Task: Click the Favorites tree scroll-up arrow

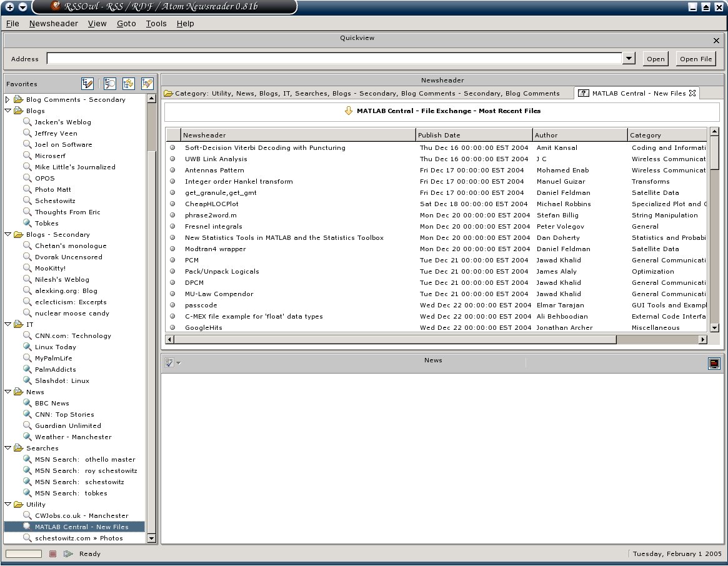Action: (151, 99)
